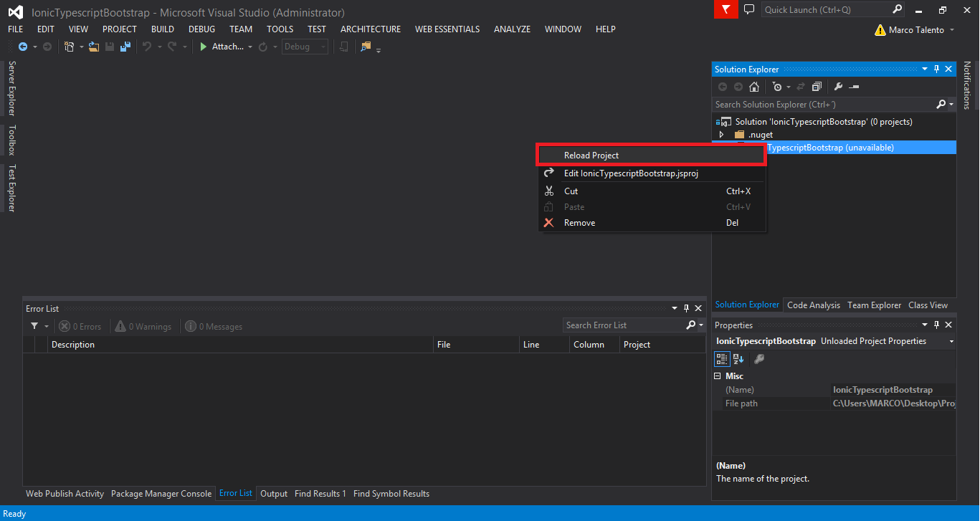The image size is (980, 521).
Task: Click the New Project toolbar icon
Action: click(x=70, y=47)
